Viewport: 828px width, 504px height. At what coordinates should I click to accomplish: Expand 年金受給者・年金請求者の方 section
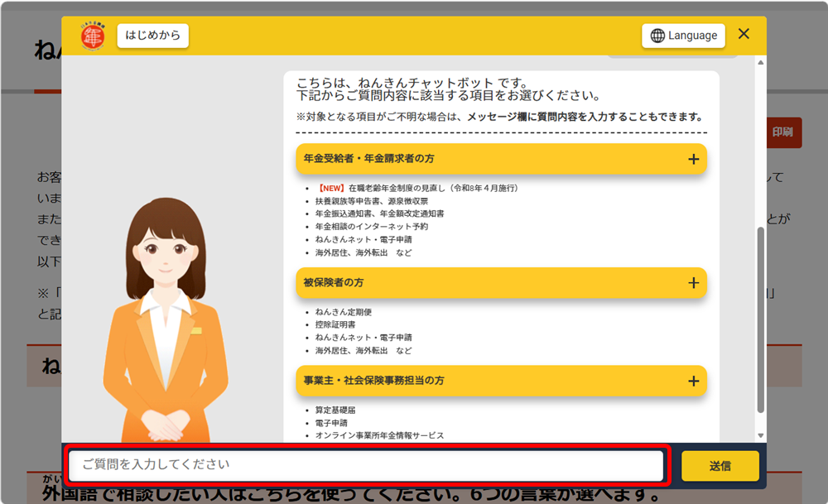[x=501, y=159]
